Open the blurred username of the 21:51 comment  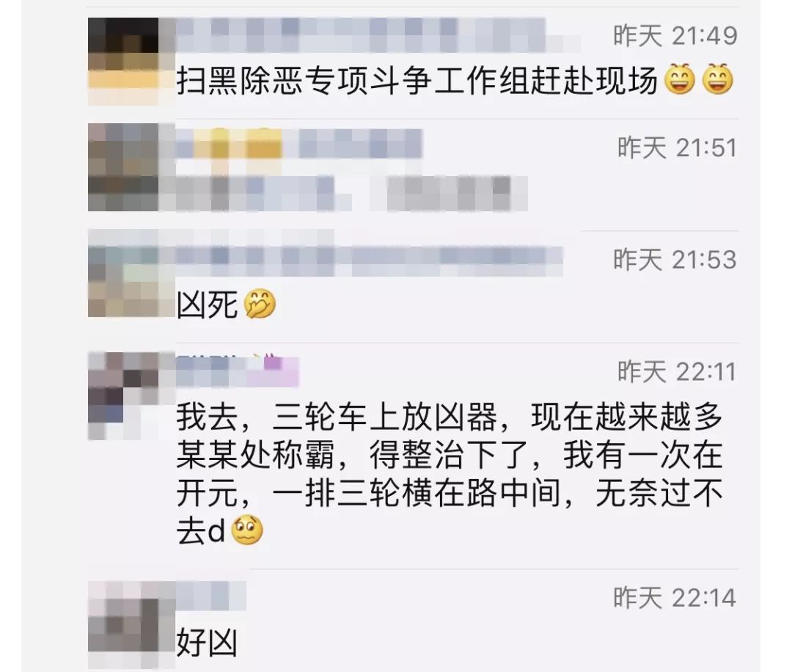[299, 142]
